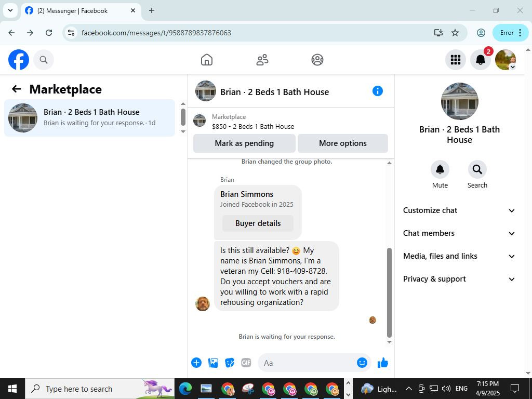This screenshot has height=399, width=532.
Task: Open more actions plus icon in composer
Action: coord(196,363)
